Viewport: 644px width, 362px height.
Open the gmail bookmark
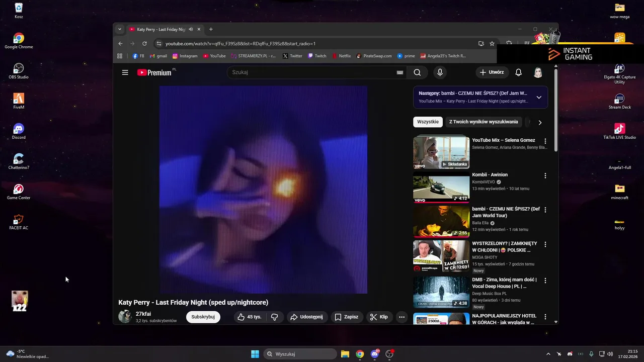point(158,56)
